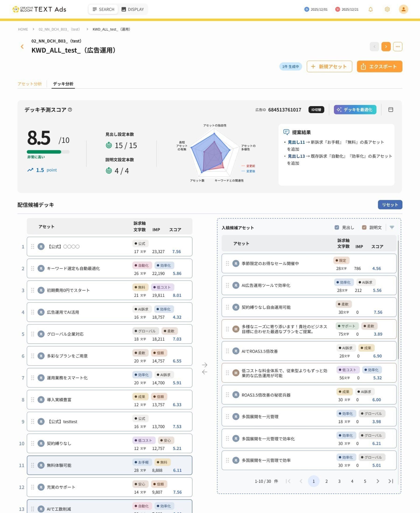Open the overflow menu near the page title
The height and width of the screenshot is (513, 420).
coord(398,46)
